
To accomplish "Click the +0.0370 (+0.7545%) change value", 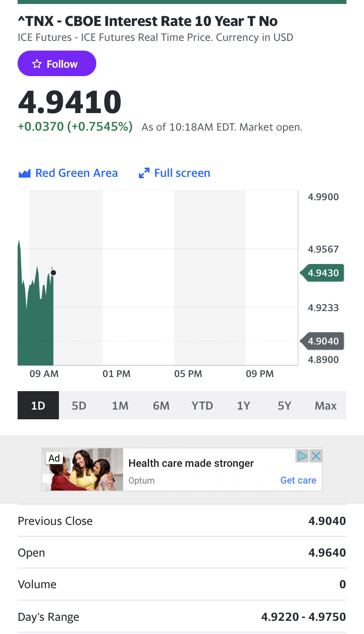I will (x=75, y=127).
